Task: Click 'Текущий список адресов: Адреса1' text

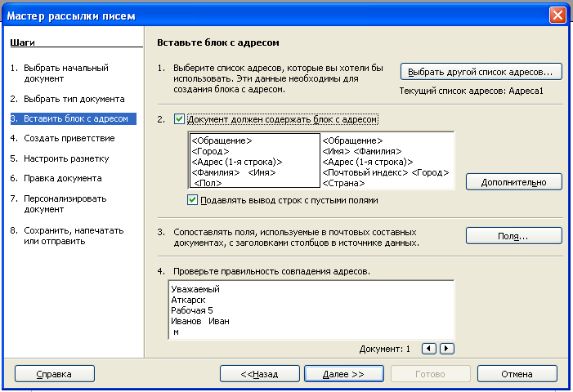Action: [471, 91]
